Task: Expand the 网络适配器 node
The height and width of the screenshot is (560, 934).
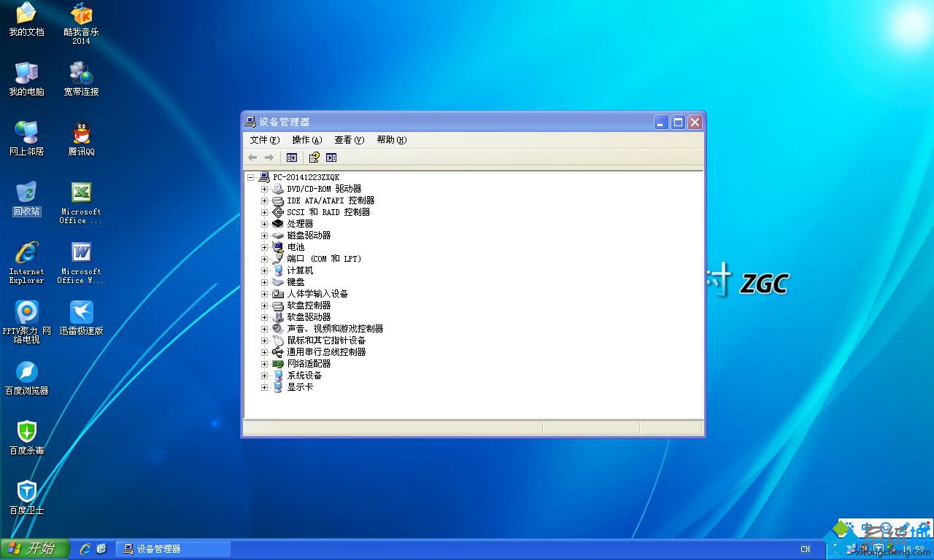Action: (264, 364)
